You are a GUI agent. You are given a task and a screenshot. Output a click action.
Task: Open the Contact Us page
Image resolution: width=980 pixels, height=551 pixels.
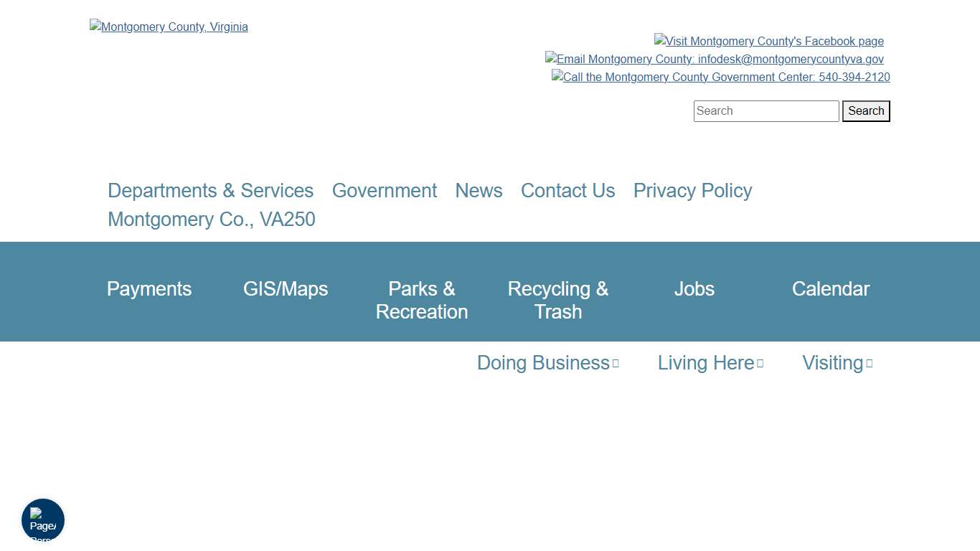567,191
